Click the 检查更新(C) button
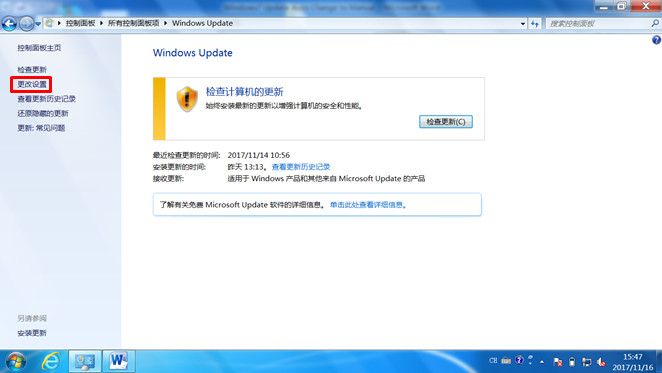 pyautogui.click(x=446, y=122)
